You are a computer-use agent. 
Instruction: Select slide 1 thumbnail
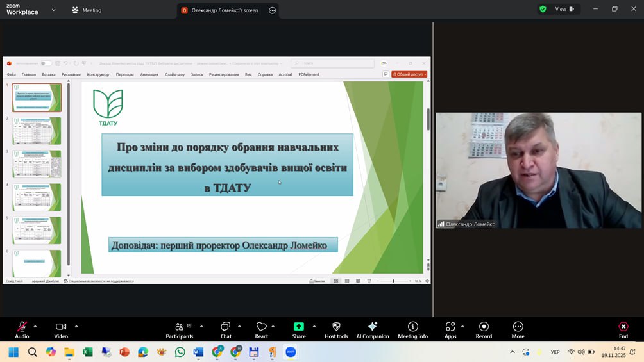tap(37, 97)
